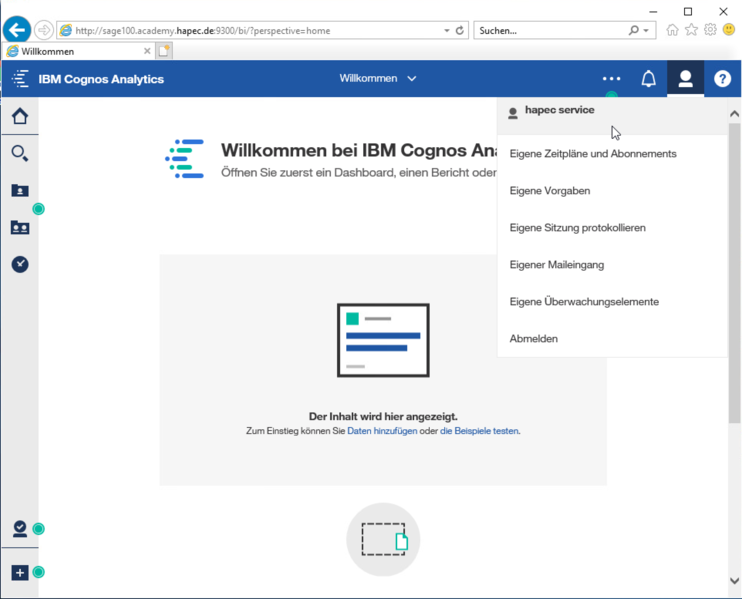Open the Home icon in Cognos sidebar
This screenshot has width=742, height=599.
coord(20,116)
